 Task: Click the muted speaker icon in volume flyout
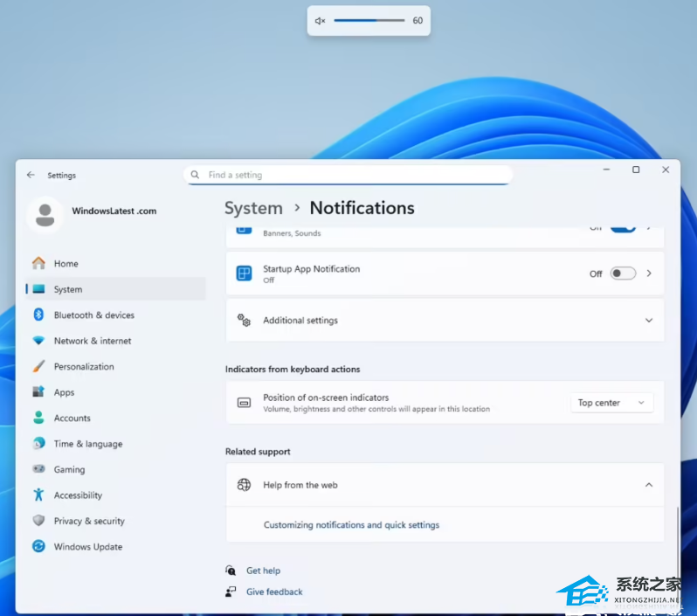(x=320, y=21)
